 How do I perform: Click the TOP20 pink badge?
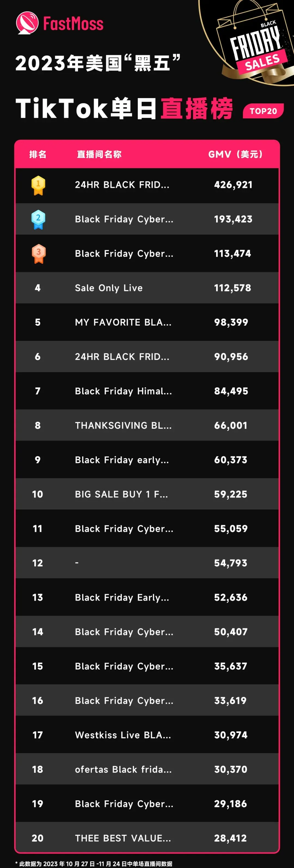click(263, 111)
